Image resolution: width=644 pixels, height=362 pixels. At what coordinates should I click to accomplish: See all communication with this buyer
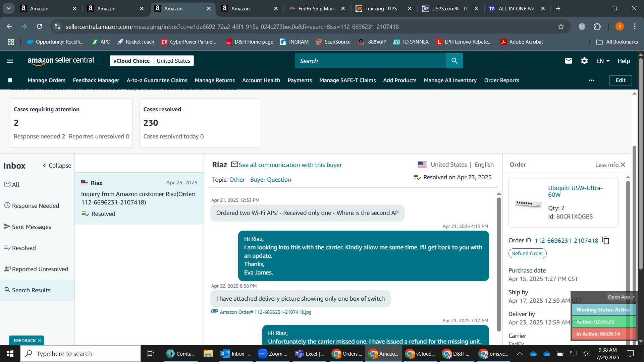(290, 165)
